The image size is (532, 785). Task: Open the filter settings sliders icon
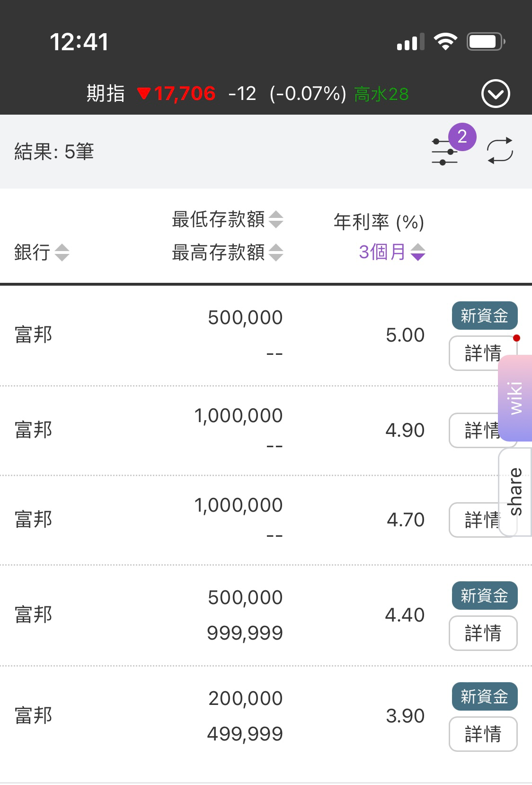point(444,152)
